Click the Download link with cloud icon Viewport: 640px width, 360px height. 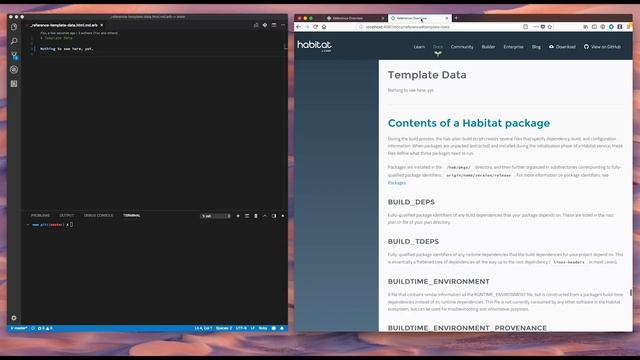[562, 47]
